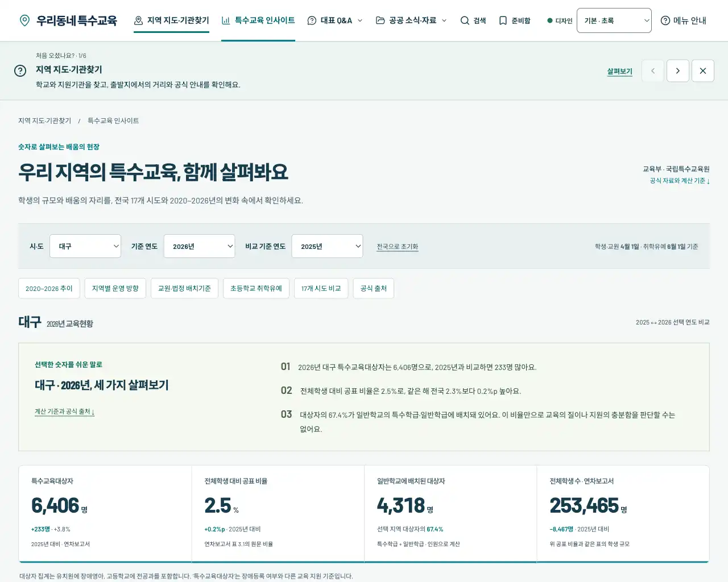Click the 6,406 특수교육대상자 stat value
The image size is (728, 582).
[55, 505]
